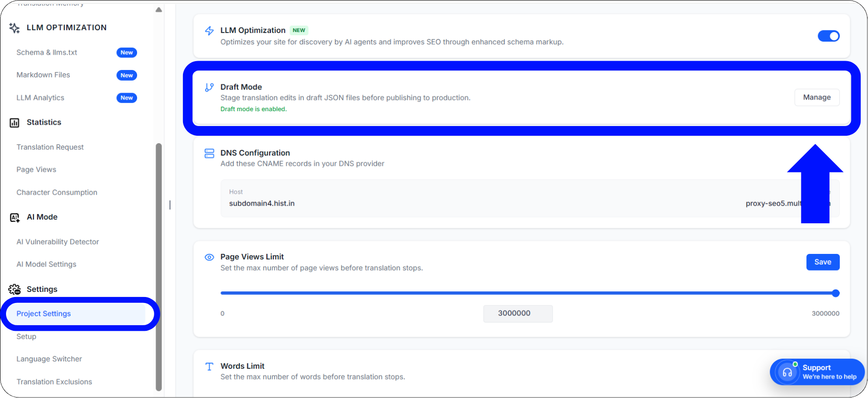868x398 pixels.
Task: Click the Words Limit text icon
Action: click(209, 366)
